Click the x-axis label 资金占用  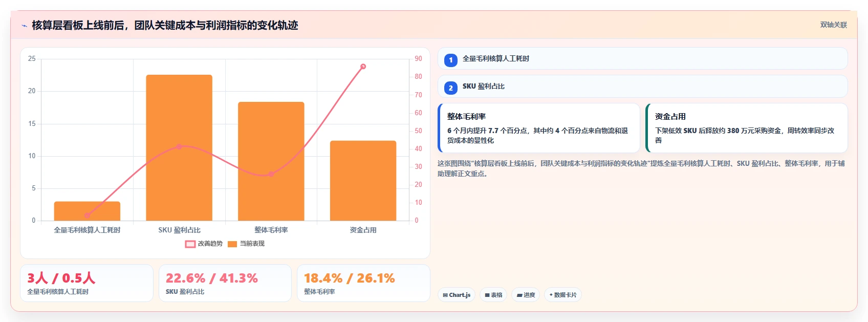pyautogui.click(x=363, y=230)
